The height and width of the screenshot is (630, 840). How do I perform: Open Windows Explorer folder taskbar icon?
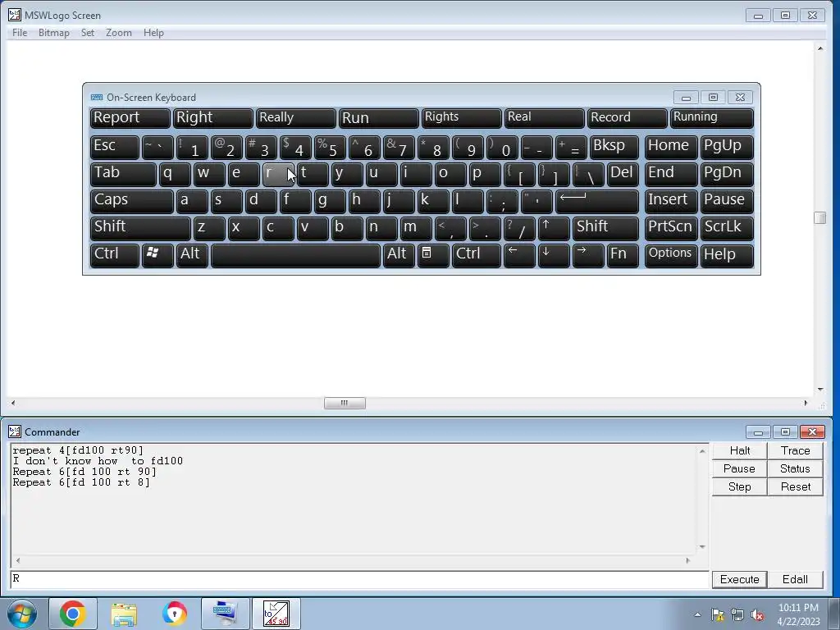[x=124, y=614]
